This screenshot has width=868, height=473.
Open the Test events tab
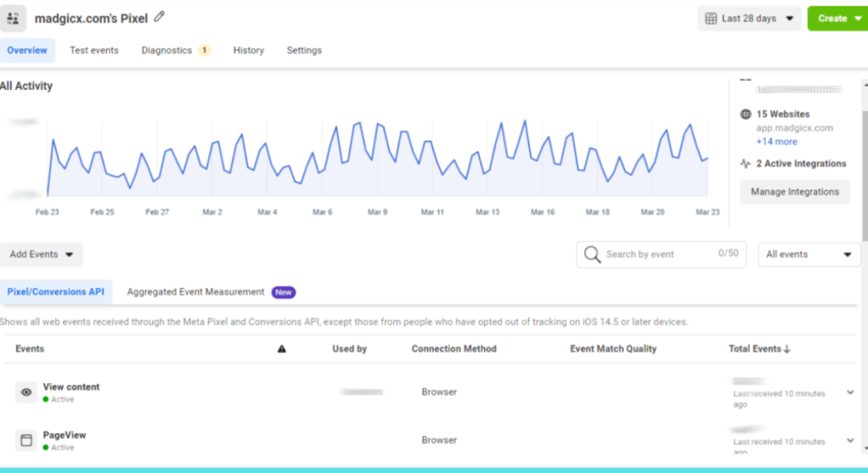click(x=94, y=50)
